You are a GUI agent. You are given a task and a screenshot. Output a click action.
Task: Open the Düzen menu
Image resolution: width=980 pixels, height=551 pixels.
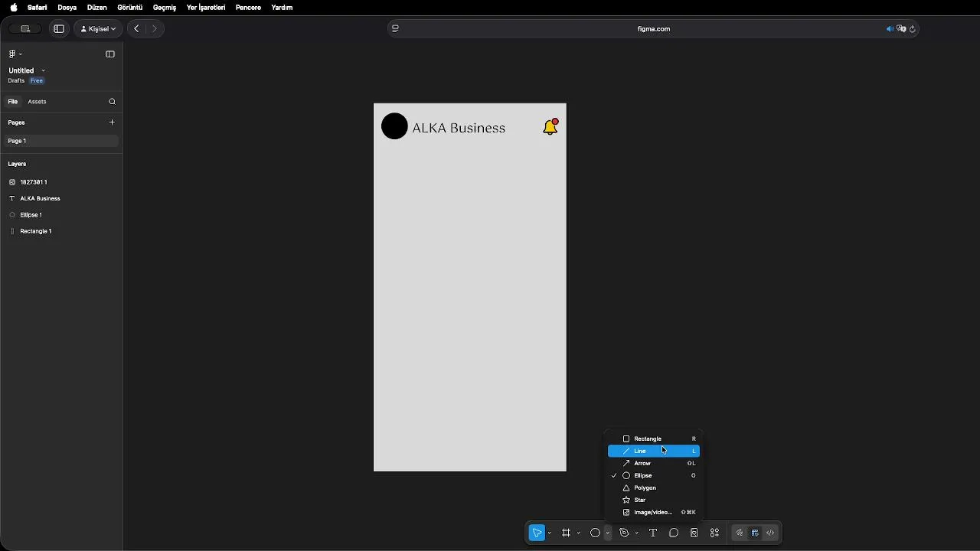pyautogui.click(x=97, y=7)
